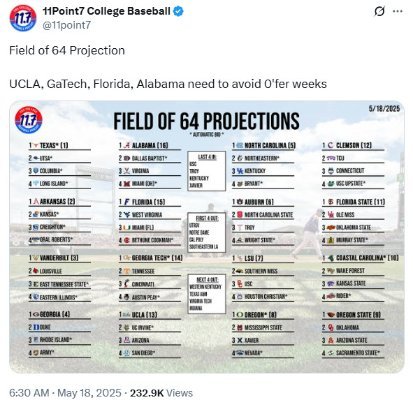
Task: Open the three-dot more options menu
Action: (x=398, y=11)
